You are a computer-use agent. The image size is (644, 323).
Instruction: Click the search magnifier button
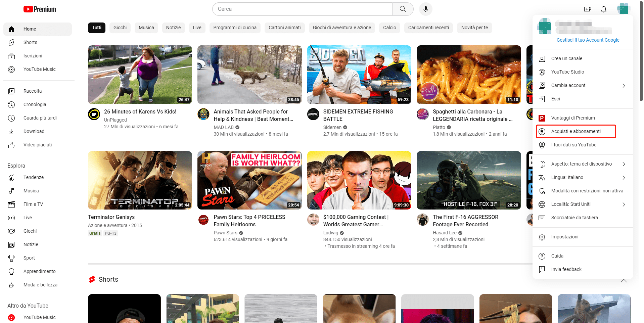pos(403,9)
